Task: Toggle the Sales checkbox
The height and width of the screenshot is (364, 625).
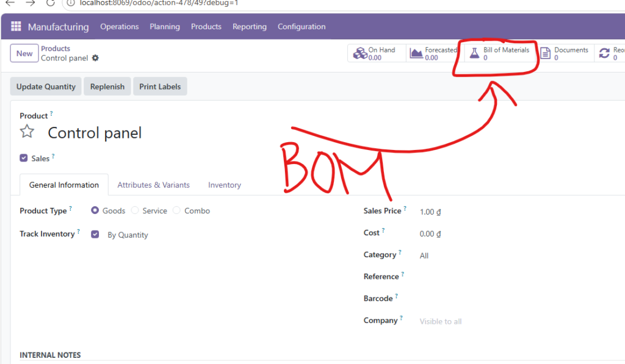Action: [x=24, y=158]
